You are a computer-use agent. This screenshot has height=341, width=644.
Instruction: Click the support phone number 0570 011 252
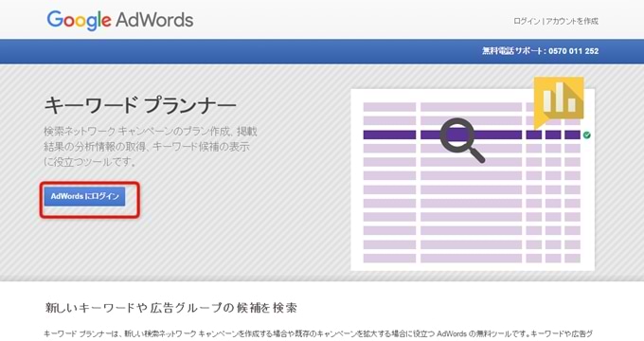pyautogui.click(x=573, y=51)
